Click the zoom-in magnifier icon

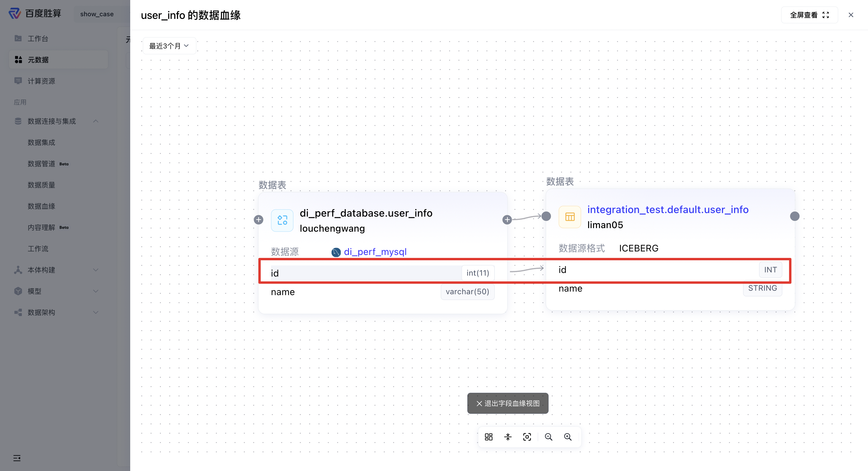click(x=568, y=437)
